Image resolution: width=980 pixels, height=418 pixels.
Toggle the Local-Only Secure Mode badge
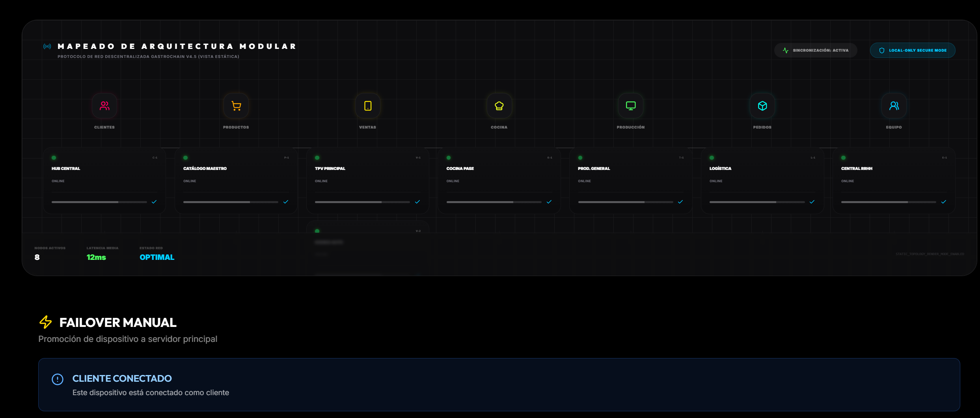pyautogui.click(x=913, y=50)
